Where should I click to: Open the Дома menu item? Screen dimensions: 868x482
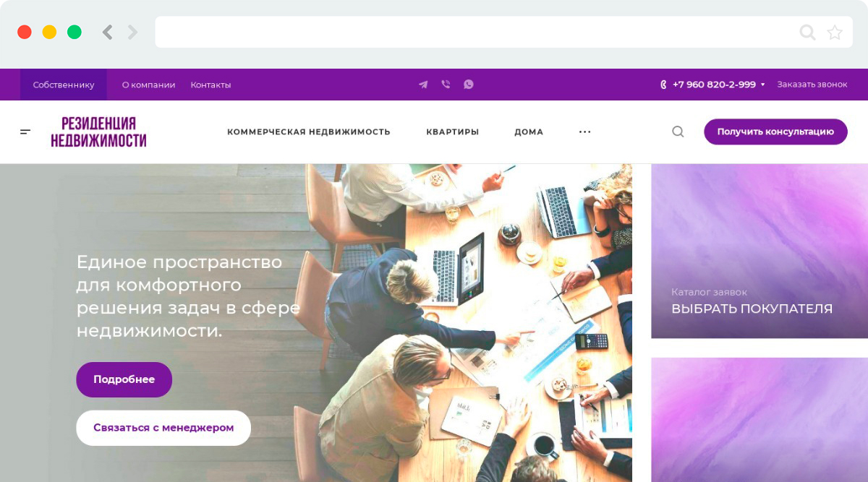coord(529,132)
